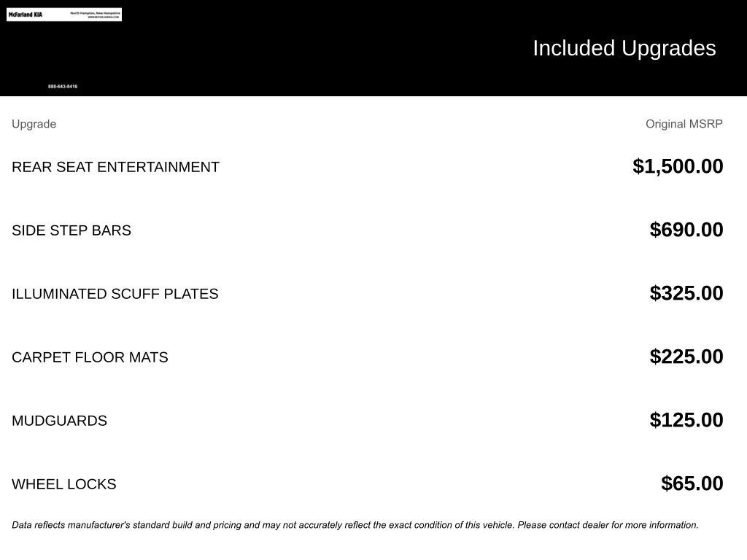Click the dealer website URL in logo
Viewport: 747px width, 560px height.
(103, 17)
